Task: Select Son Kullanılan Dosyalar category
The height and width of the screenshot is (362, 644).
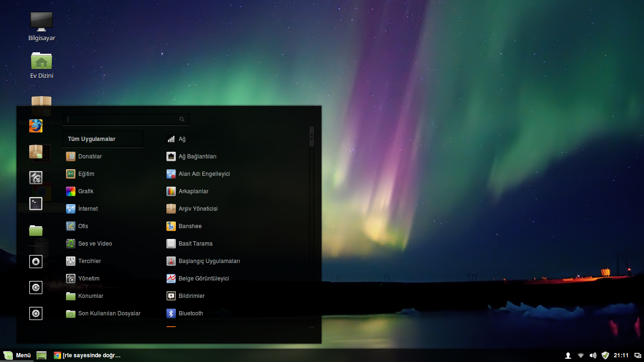Action: coord(103,313)
